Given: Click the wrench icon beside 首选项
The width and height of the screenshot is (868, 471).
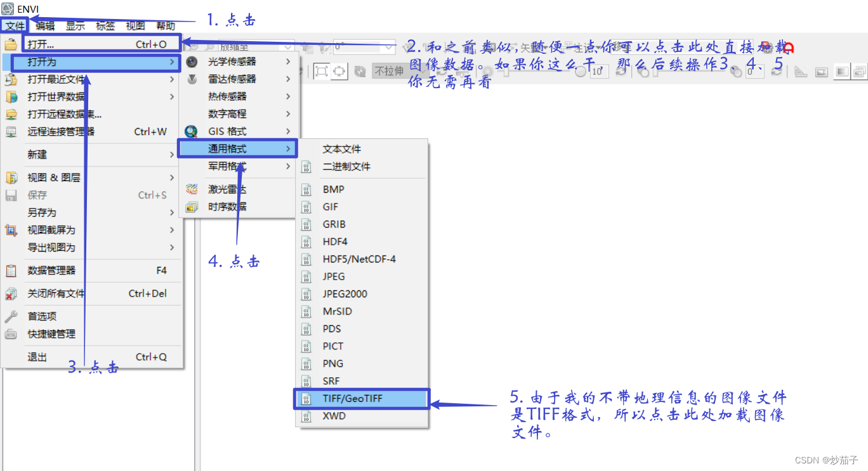Looking at the screenshot, I should [11, 316].
